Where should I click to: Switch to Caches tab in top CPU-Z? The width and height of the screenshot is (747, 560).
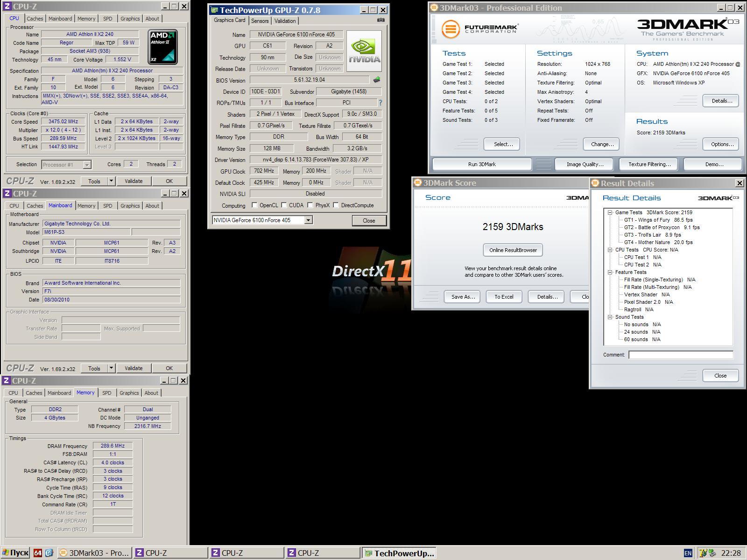pyautogui.click(x=35, y=19)
